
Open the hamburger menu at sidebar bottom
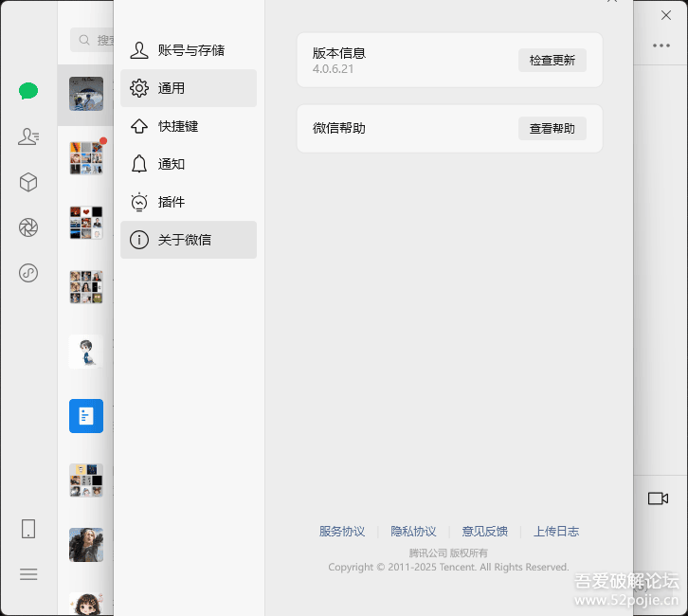[x=28, y=574]
